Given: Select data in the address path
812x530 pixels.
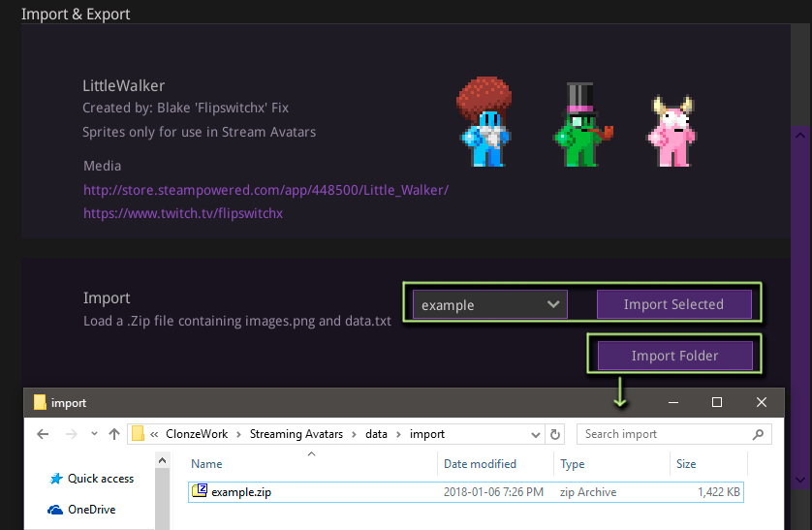Looking at the screenshot, I should [377, 434].
